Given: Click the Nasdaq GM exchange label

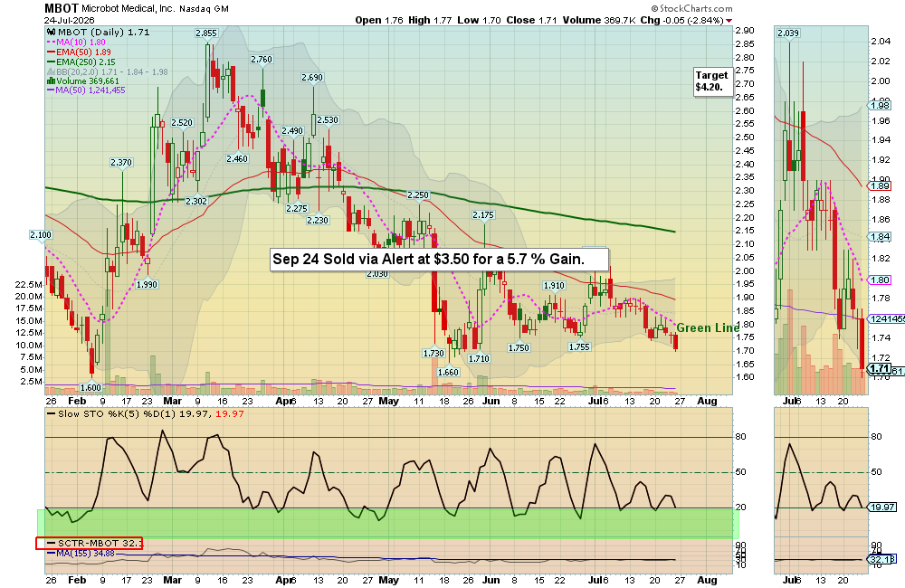Looking at the screenshot, I should (x=204, y=9).
